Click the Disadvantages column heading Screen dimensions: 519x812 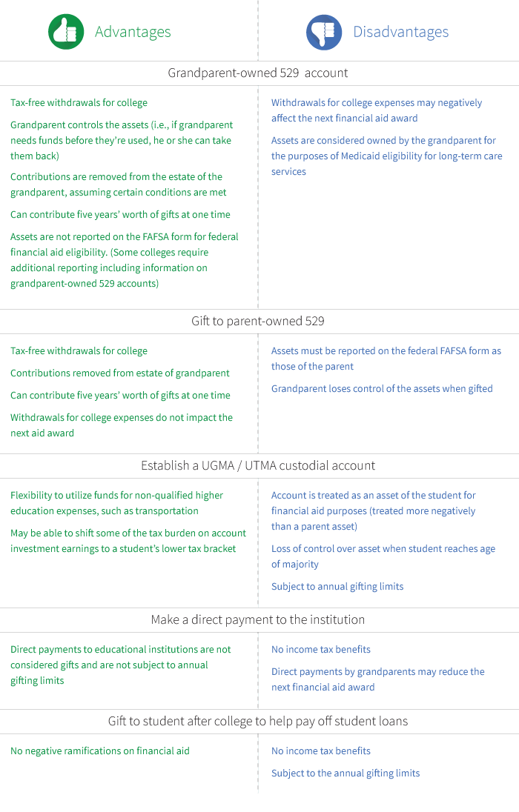[x=400, y=32]
